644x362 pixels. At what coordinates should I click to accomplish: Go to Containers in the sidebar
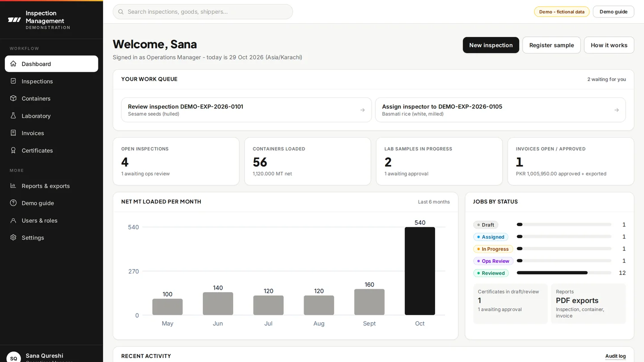(x=51, y=98)
